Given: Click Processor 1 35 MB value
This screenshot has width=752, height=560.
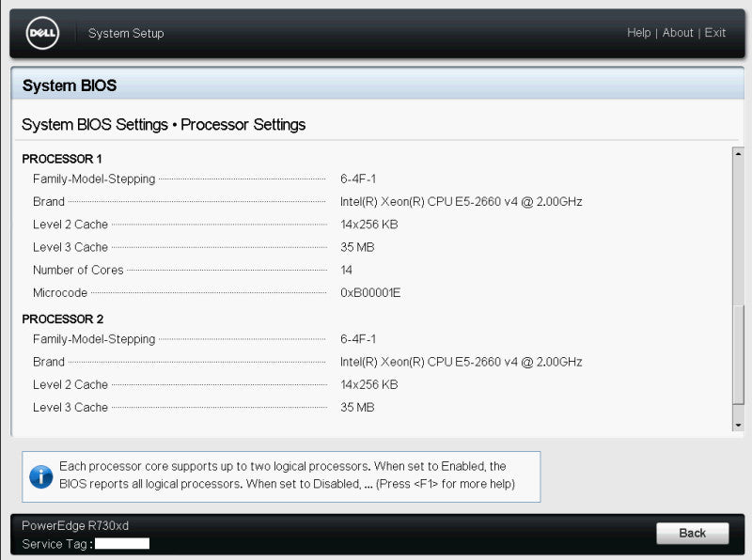Looking at the screenshot, I should tap(357, 247).
